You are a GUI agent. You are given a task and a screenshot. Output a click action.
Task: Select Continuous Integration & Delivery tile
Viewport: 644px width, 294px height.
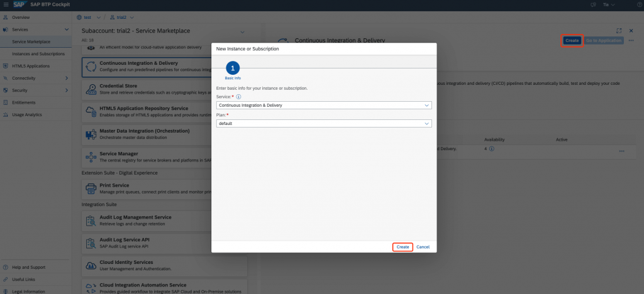coord(165,67)
